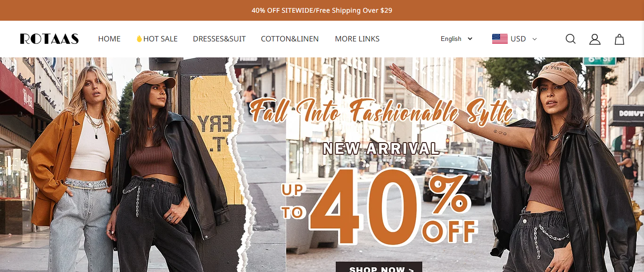
Task: Expand the MORE LINKS menu
Action: tap(357, 39)
